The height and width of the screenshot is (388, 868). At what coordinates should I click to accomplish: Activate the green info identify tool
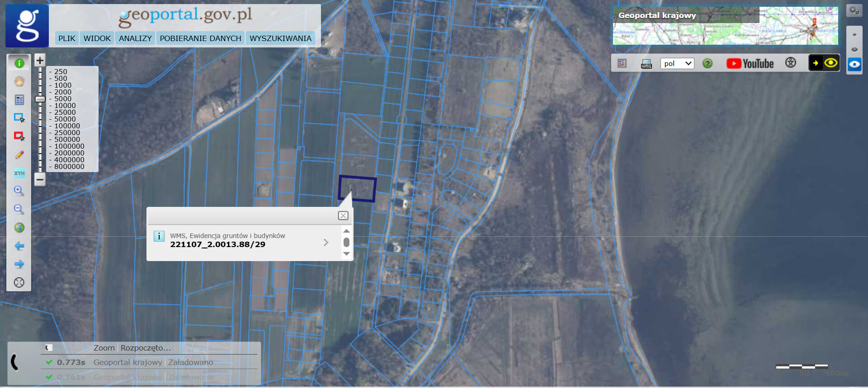19,63
